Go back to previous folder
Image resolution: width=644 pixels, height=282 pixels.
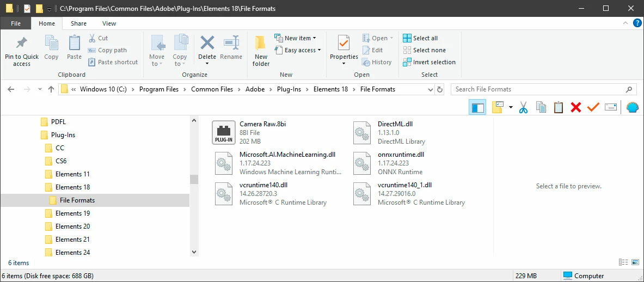(x=11, y=89)
